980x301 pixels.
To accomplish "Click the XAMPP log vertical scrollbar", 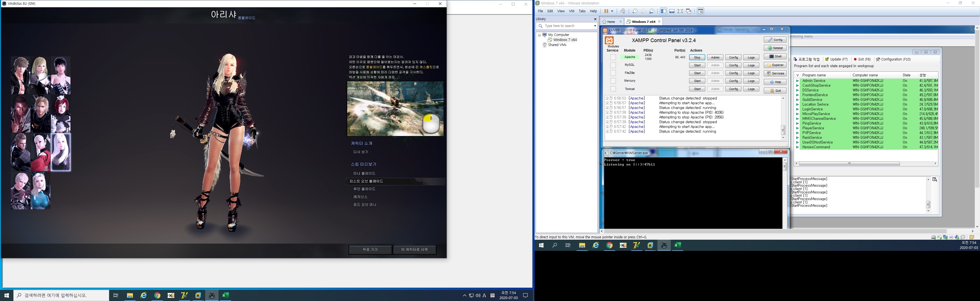I will 783,130.
